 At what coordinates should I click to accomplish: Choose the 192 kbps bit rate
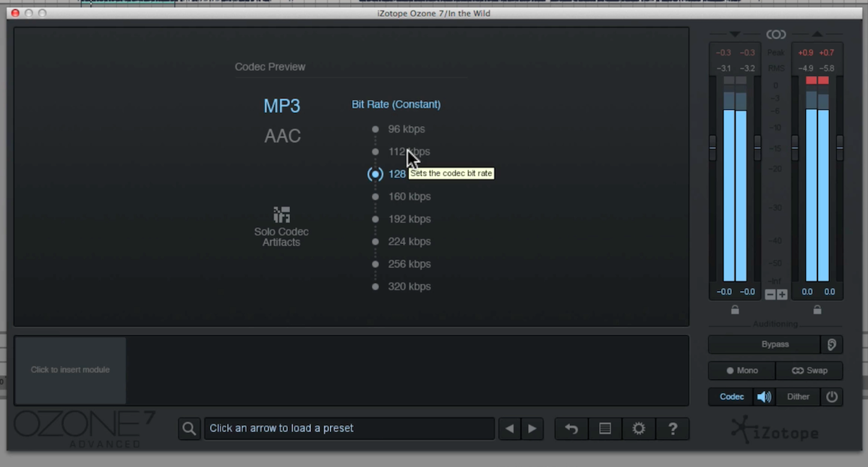click(409, 219)
